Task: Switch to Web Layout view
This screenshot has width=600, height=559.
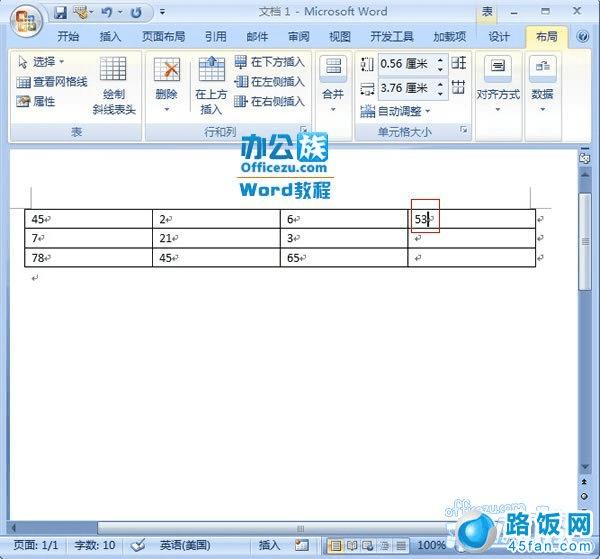Action: (x=368, y=546)
